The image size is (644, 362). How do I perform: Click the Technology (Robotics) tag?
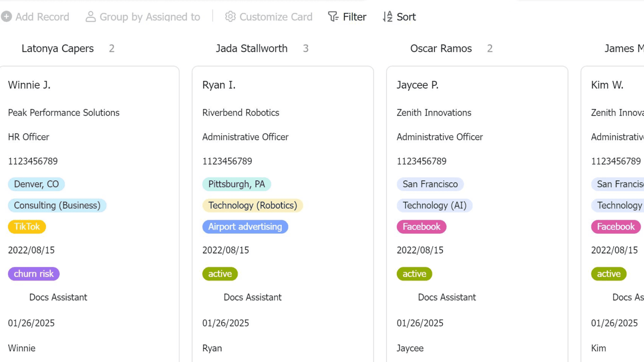(253, 206)
